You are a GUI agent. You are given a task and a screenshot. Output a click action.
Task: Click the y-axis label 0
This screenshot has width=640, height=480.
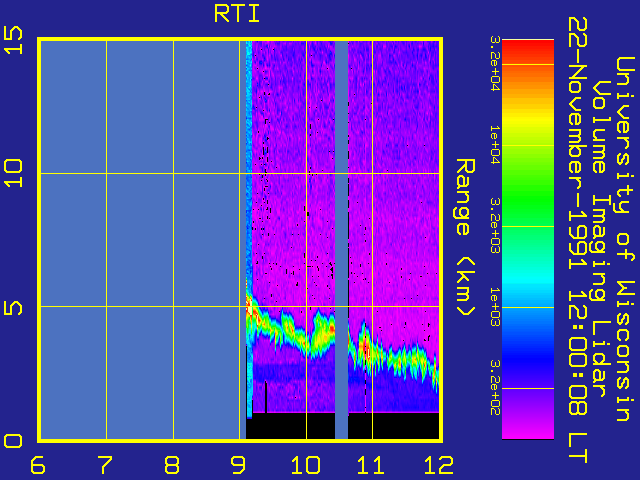(13, 441)
